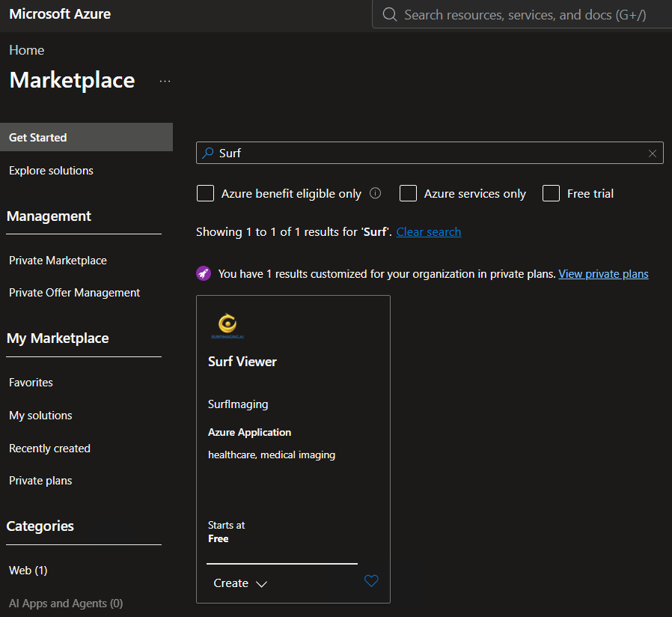Click the purple rocket private plans icon
The height and width of the screenshot is (617, 672).
tap(204, 273)
